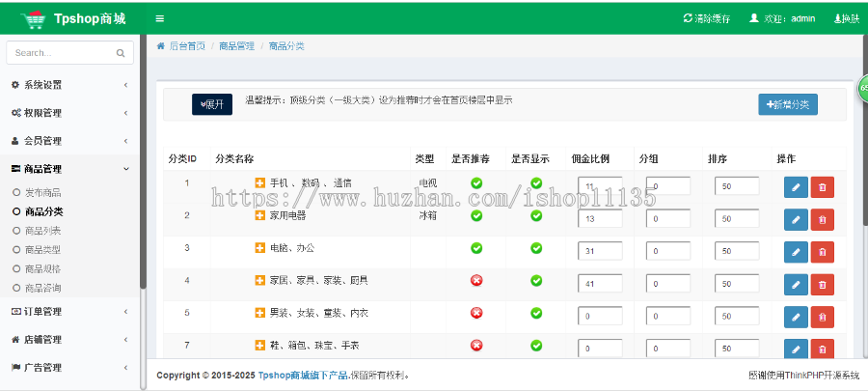
Task: Expand the 手机、数码、通信 category plus icon
Action: [x=259, y=182]
